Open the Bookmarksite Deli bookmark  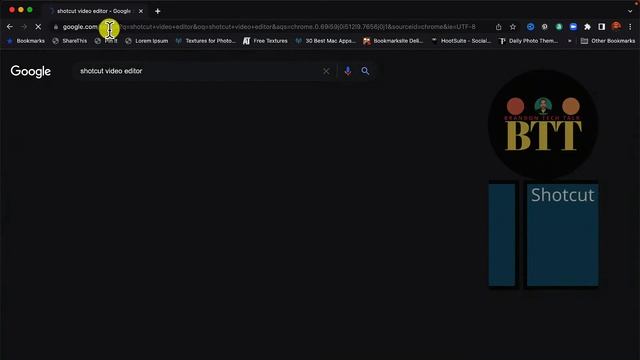coord(393,41)
